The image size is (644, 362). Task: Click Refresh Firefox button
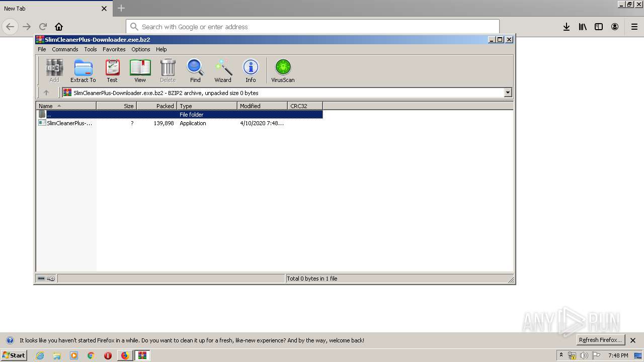[x=601, y=340]
